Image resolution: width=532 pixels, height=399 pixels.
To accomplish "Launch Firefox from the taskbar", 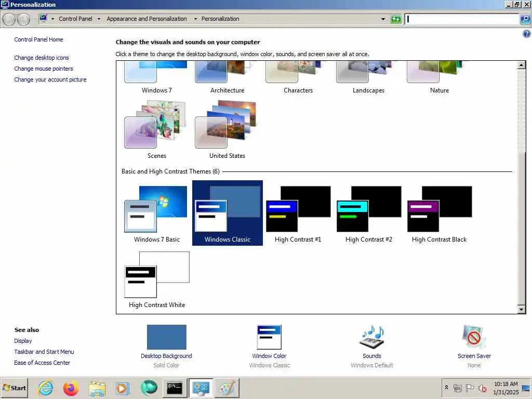I will tap(71, 388).
